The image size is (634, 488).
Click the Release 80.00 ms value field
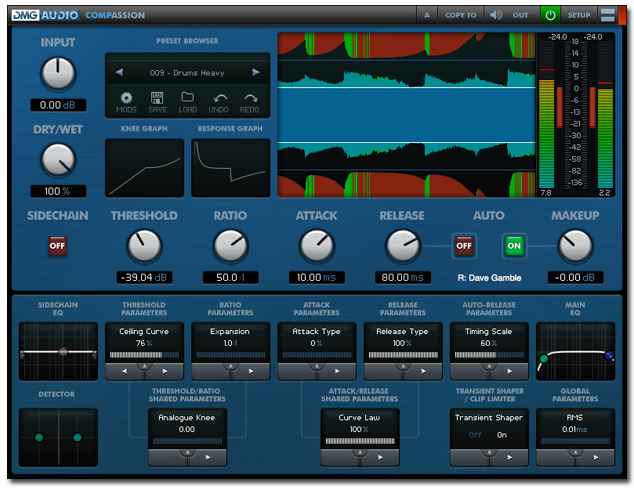point(403,277)
